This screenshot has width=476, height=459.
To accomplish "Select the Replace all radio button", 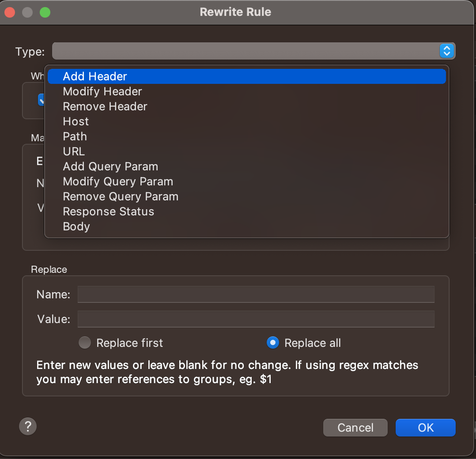I will coord(273,343).
